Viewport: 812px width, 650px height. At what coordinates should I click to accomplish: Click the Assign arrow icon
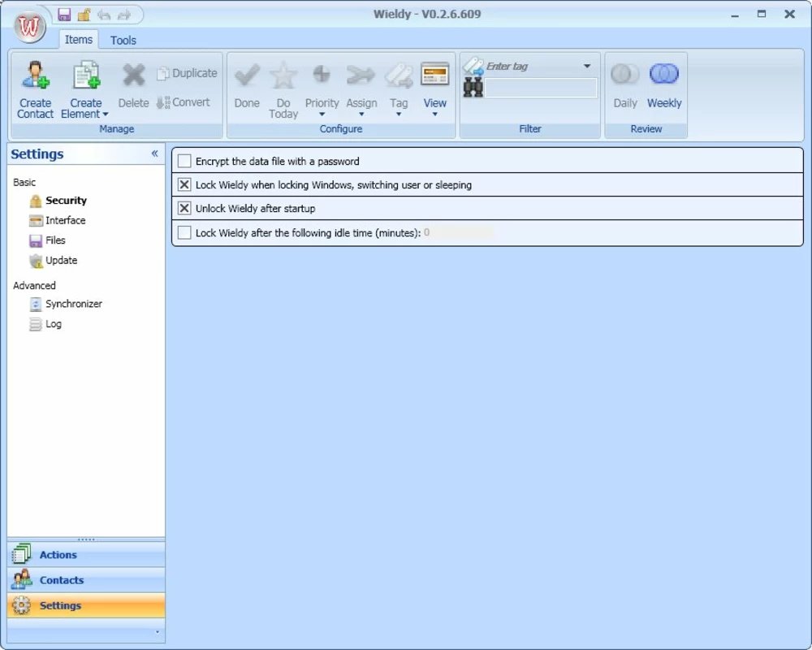tap(361, 76)
